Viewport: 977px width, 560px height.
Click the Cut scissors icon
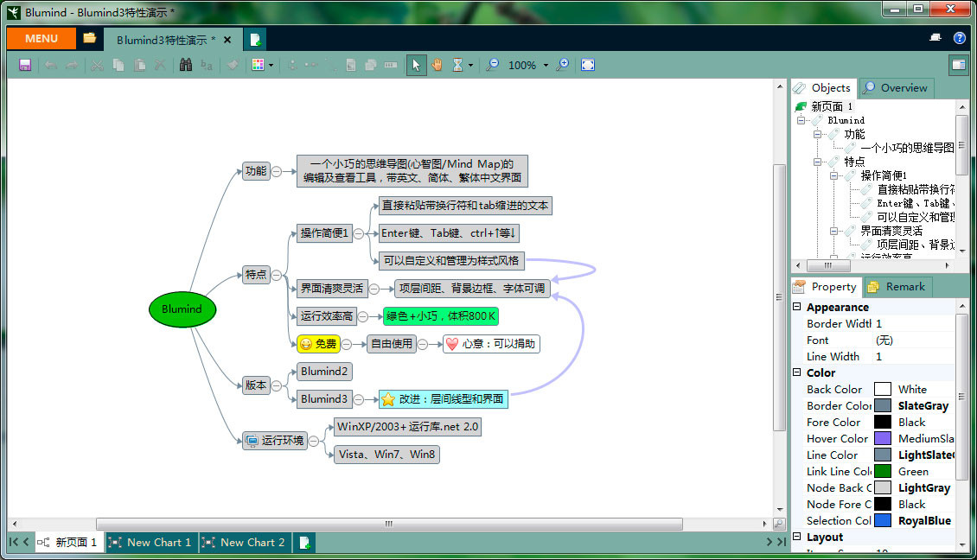(97, 65)
